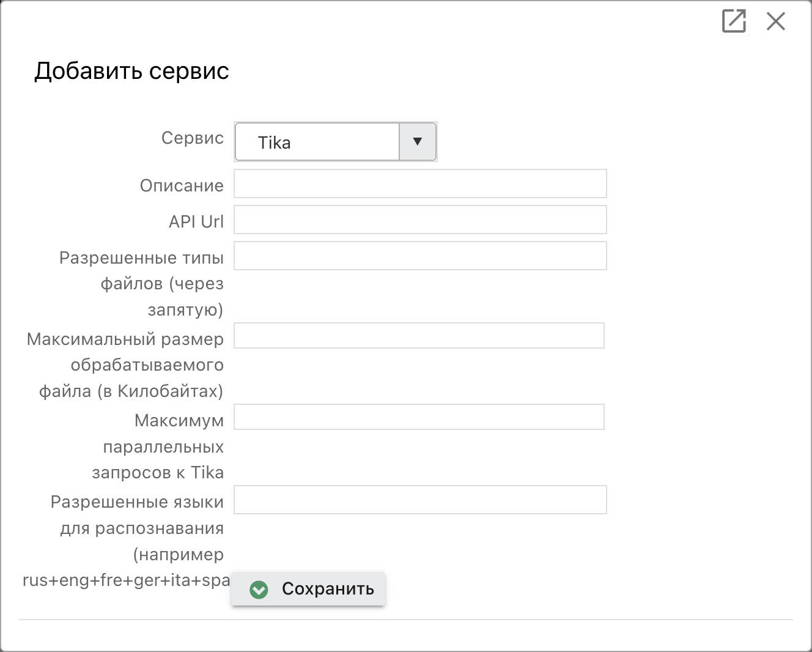Focus the API Url input field
Screen dimensions: 812x652
pyautogui.click(x=420, y=220)
